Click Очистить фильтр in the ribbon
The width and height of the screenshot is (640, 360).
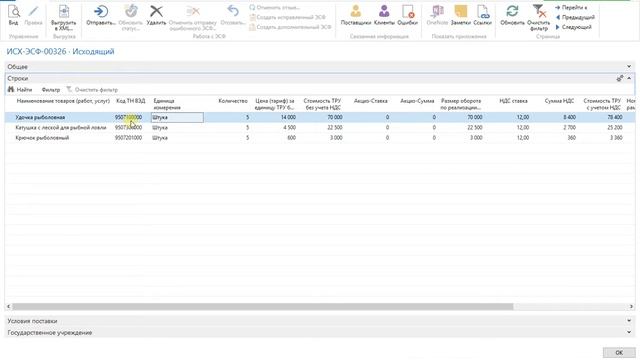538,18
